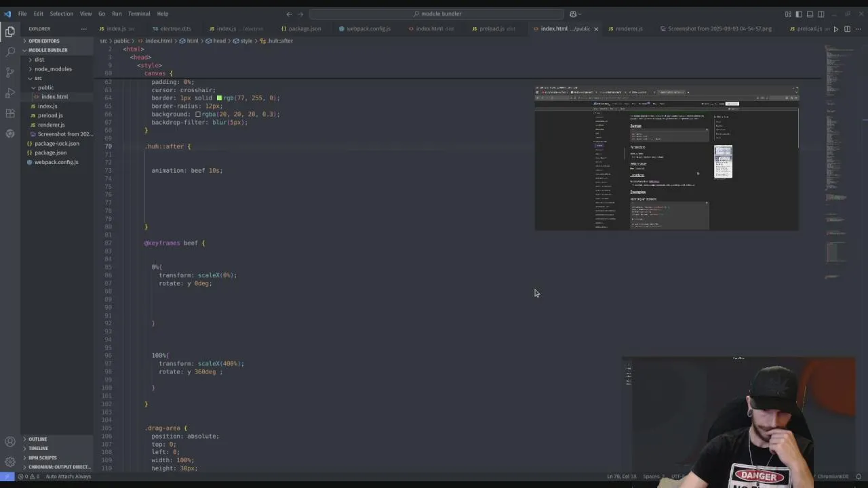Open preload.js in the explorer tree
The height and width of the screenshot is (488, 868).
tap(50, 115)
